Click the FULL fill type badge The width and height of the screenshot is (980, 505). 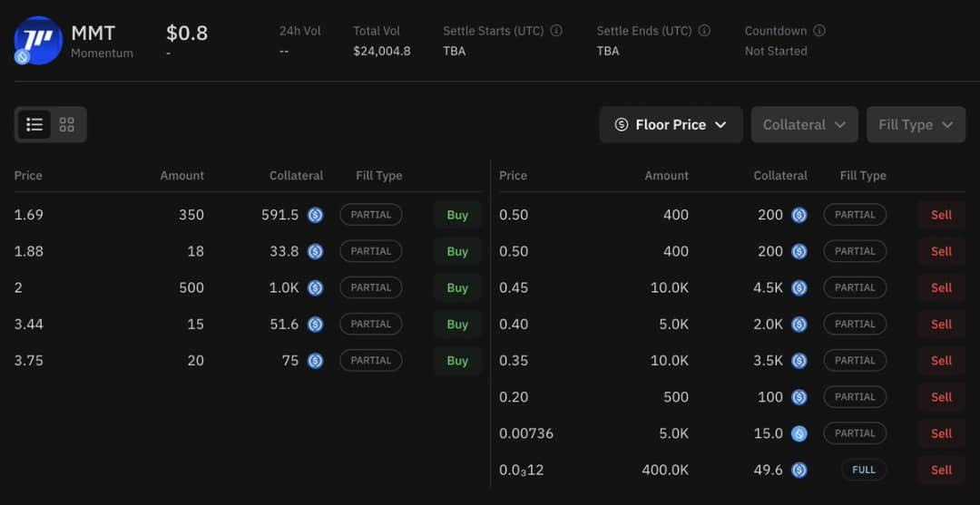tap(864, 470)
